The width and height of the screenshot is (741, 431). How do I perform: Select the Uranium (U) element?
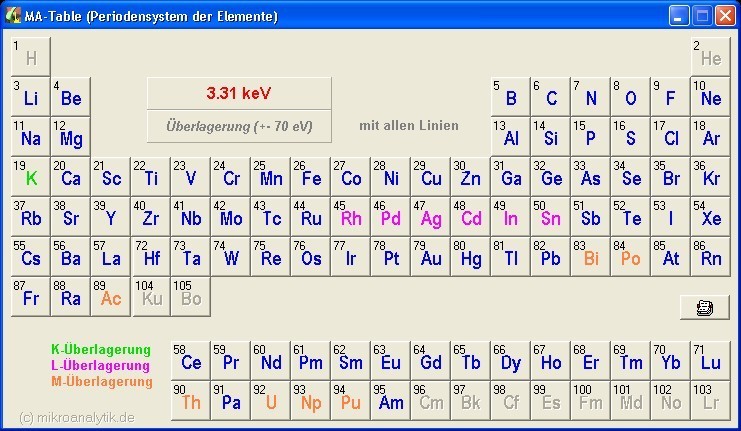click(x=271, y=401)
